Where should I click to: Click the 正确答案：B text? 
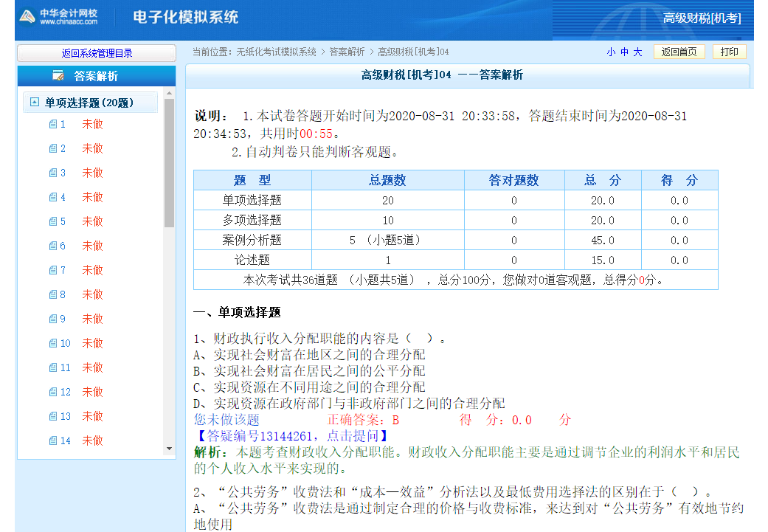pos(363,420)
